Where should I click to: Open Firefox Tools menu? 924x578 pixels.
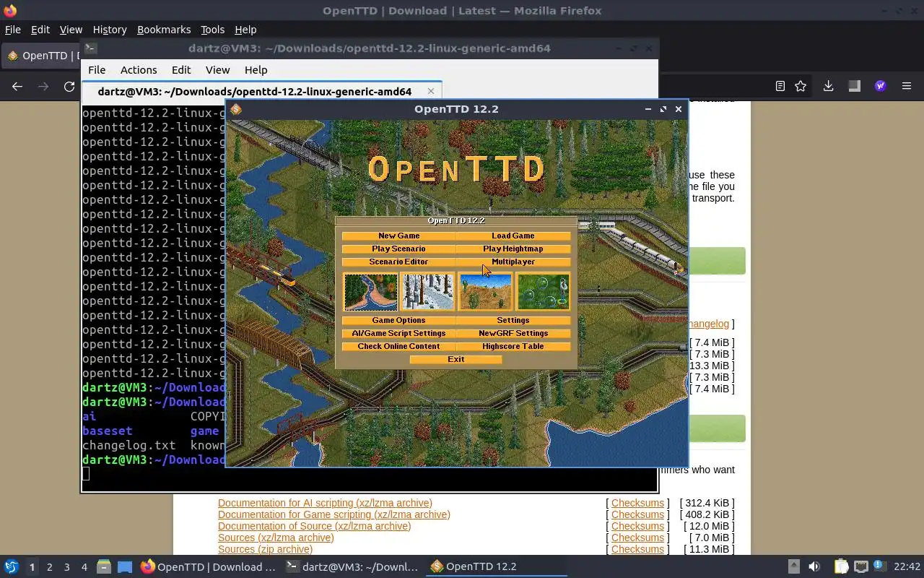pos(212,30)
